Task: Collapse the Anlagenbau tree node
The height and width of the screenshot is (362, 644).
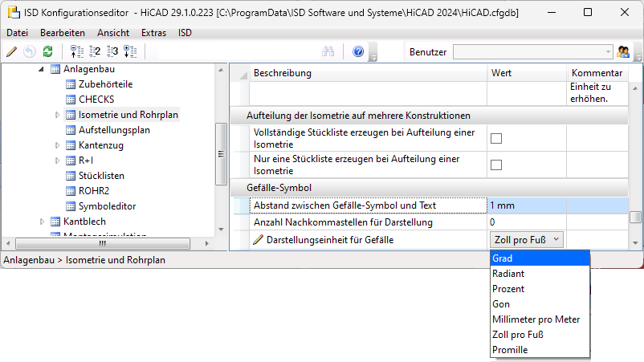Action: point(41,69)
